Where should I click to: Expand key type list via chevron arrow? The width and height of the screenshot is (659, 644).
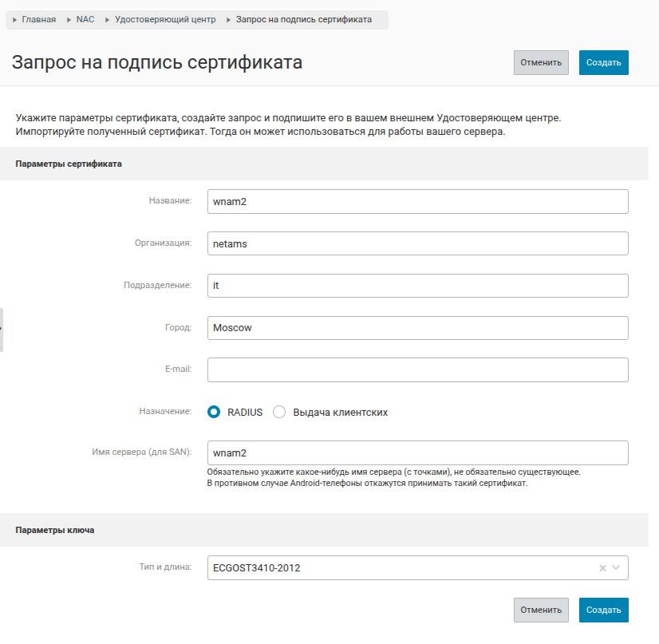point(616,568)
